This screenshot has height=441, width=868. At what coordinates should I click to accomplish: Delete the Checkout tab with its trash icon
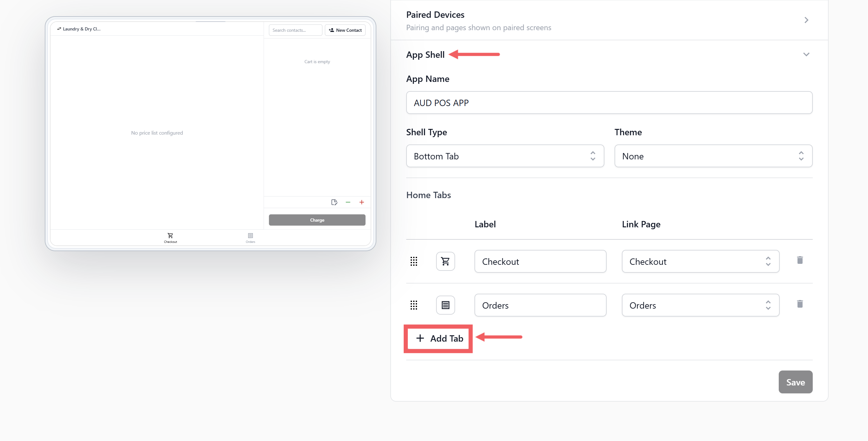[800, 260]
